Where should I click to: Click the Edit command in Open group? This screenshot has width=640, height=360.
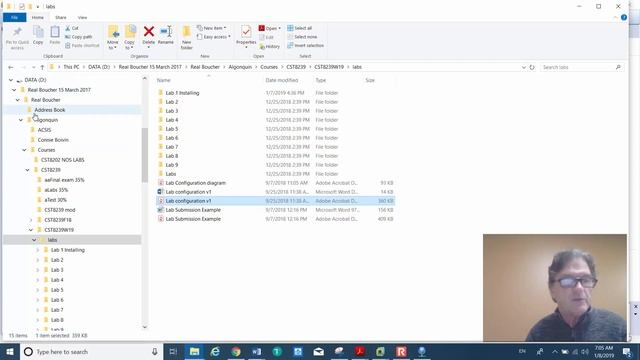tap(267, 37)
